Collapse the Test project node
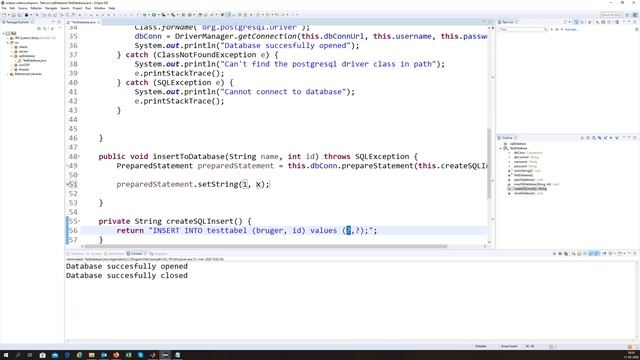This screenshot has height=360, width=640. (x=3, y=33)
